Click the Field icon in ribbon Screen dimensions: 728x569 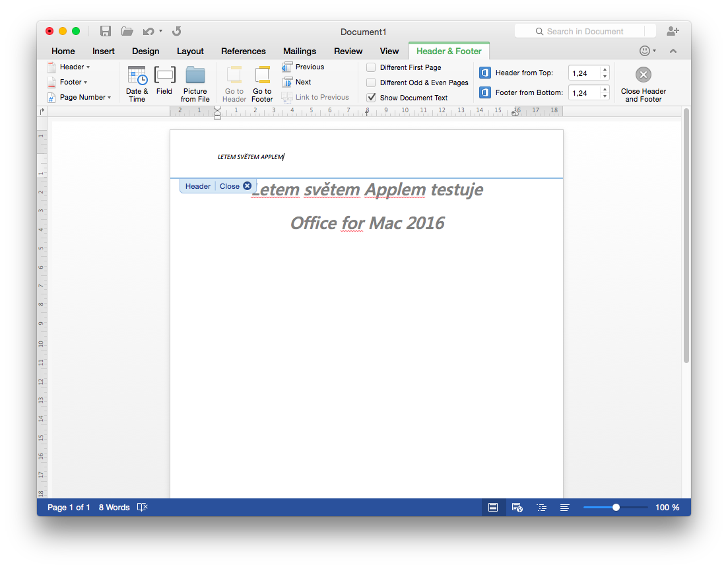(x=164, y=82)
